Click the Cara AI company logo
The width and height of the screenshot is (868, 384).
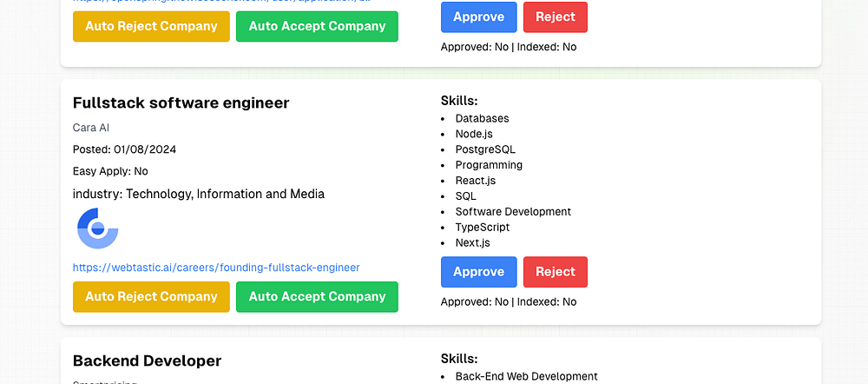[x=98, y=228]
